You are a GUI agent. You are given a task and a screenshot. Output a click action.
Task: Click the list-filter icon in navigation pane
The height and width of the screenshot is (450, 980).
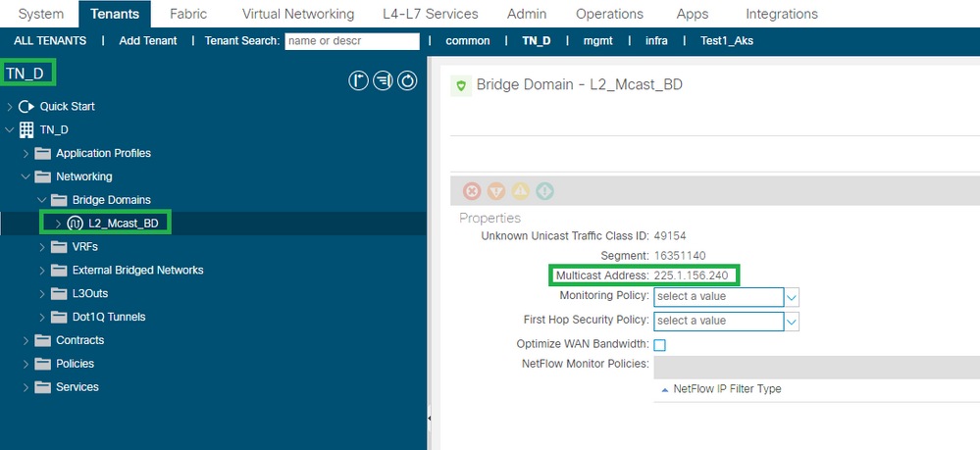[x=383, y=80]
